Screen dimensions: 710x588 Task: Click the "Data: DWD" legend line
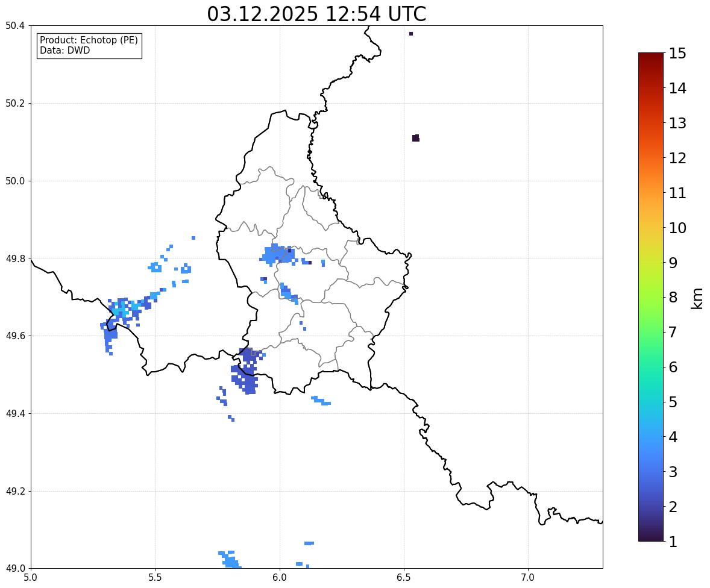tap(64, 50)
